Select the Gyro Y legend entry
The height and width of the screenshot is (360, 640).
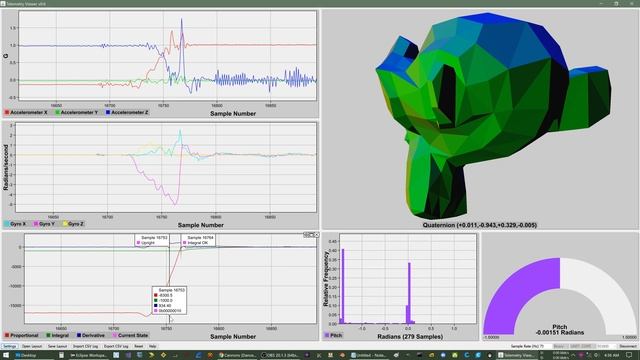pos(44,224)
